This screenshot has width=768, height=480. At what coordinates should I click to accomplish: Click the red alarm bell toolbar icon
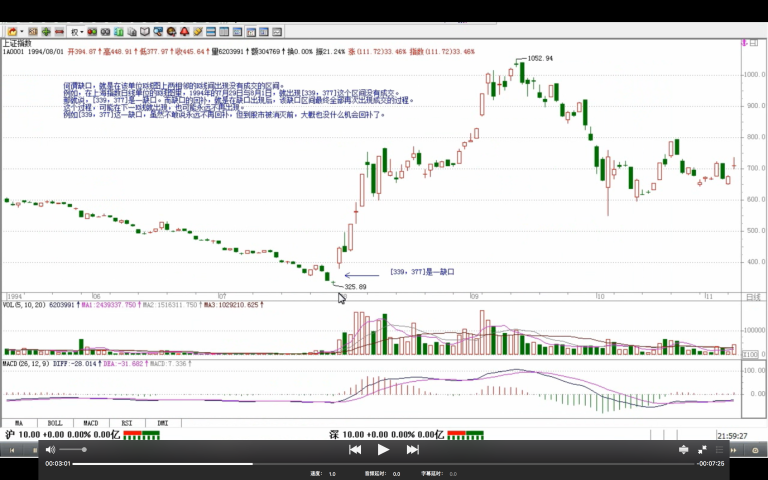coord(184,32)
